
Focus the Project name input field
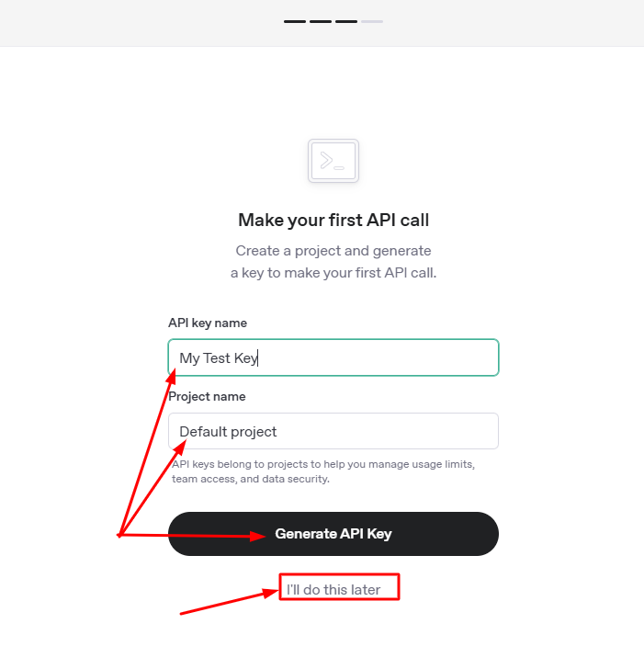pyautogui.click(x=333, y=431)
